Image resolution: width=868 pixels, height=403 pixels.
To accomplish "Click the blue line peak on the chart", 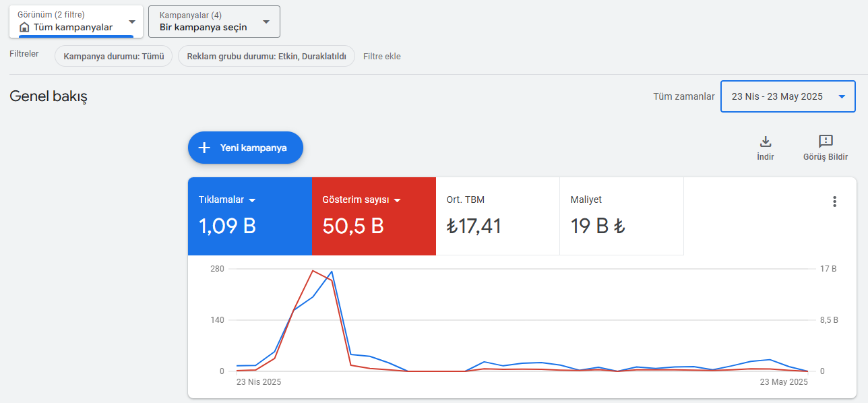I will pos(332,272).
